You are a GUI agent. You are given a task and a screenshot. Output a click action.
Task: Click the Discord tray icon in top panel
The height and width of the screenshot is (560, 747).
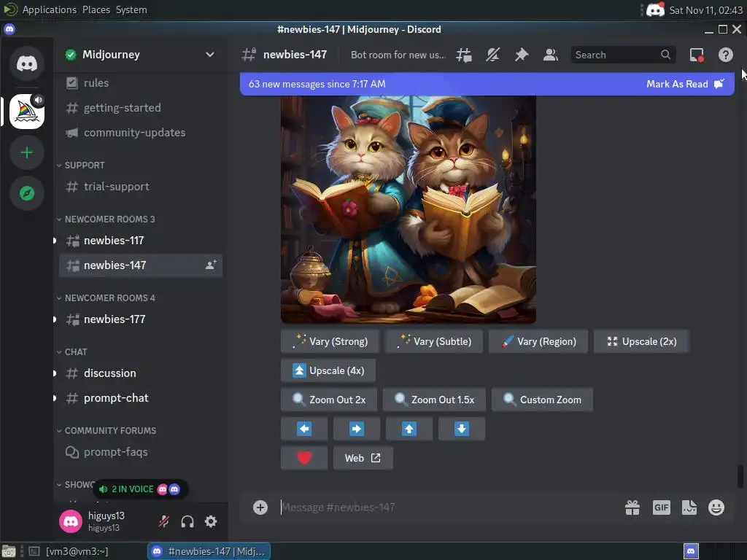(656, 9)
